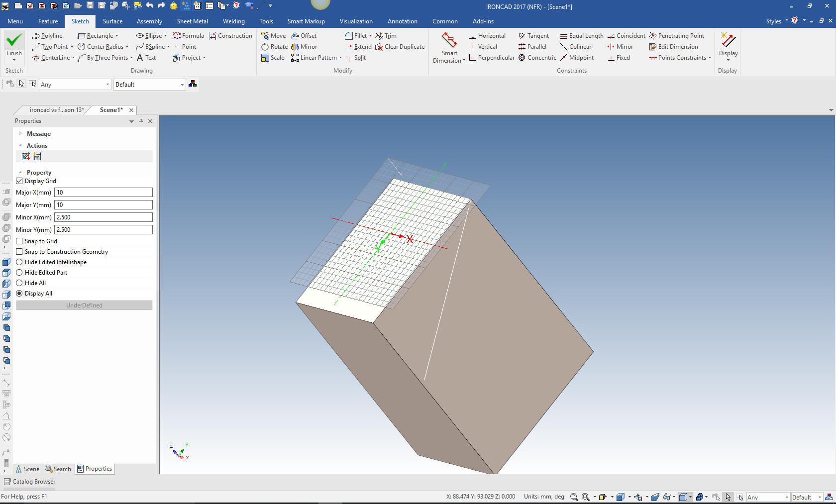Select the Hide All radio button
The width and height of the screenshot is (836, 504).
point(19,283)
